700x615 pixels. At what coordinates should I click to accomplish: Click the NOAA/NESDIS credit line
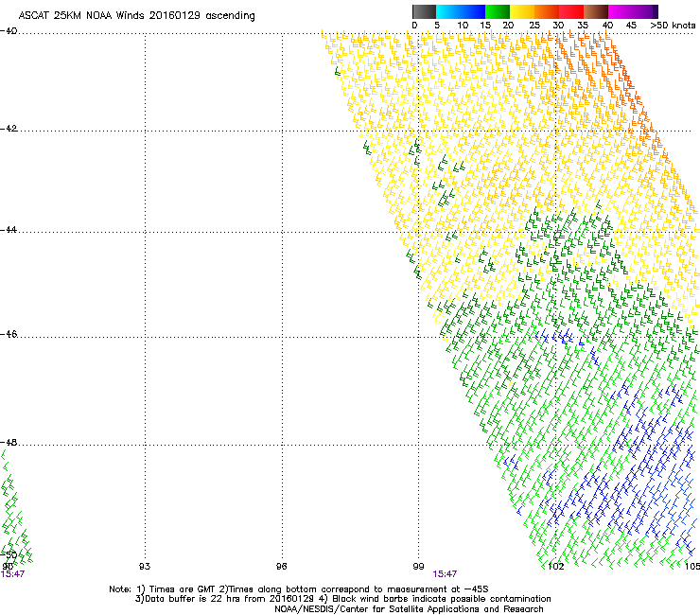tap(409, 609)
